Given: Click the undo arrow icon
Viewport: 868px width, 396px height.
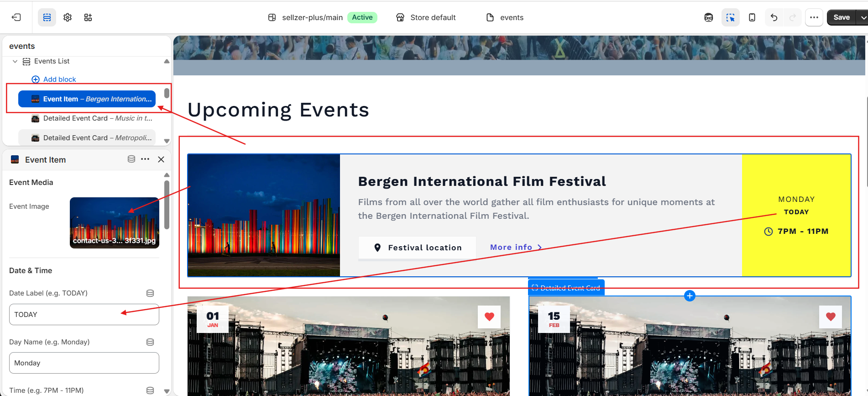Looking at the screenshot, I should (774, 17).
